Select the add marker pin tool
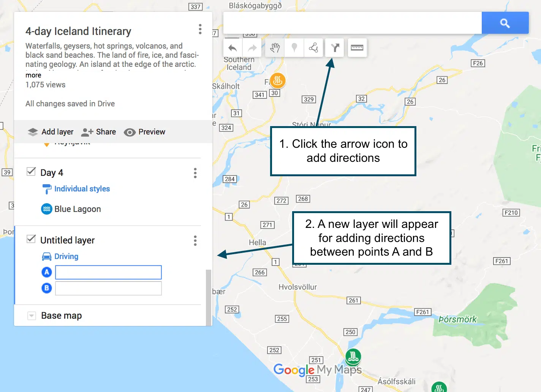Screen dimensions: 541x392 pos(294,48)
